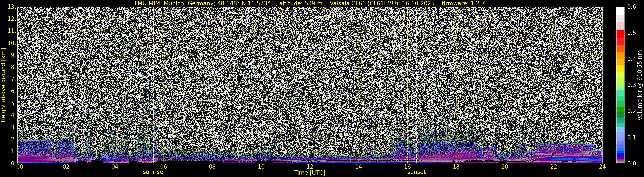Viewport: 644px width, 177px height.
Task: Click the colorbar tick label '0.6'
Action: point(632,7)
